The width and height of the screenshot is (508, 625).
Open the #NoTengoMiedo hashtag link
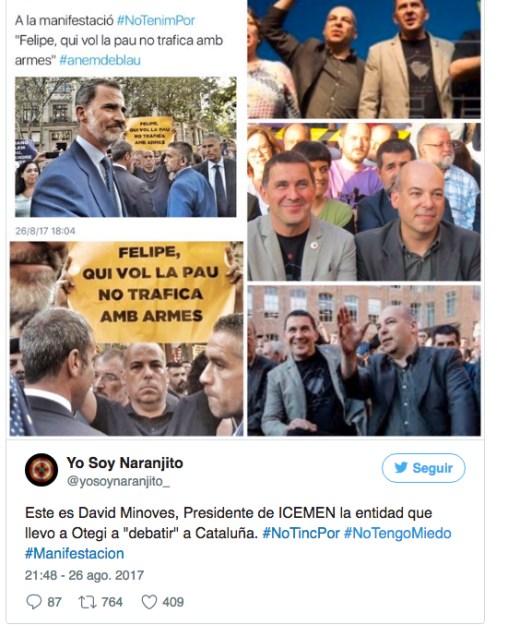tap(398, 533)
